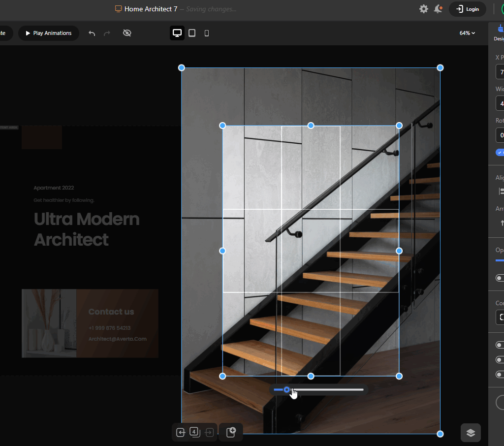Go to the previous slide
The width and height of the screenshot is (504, 446).
pos(181,433)
